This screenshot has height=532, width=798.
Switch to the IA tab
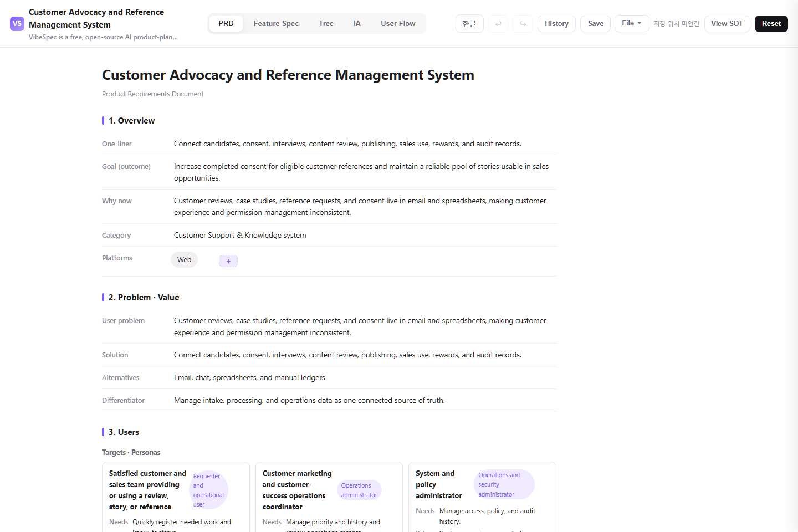pyautogui.click(x=357, y=24)
